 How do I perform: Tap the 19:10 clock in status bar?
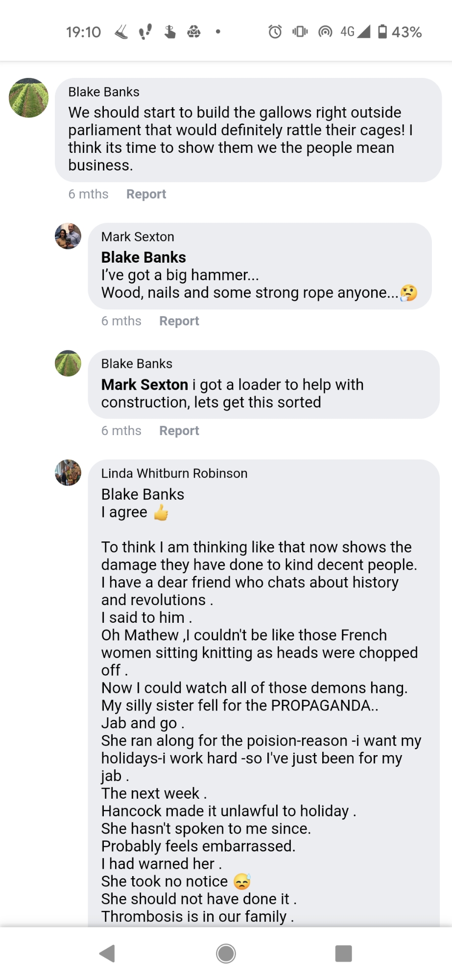pyautogui.click(x=83, y=32)
